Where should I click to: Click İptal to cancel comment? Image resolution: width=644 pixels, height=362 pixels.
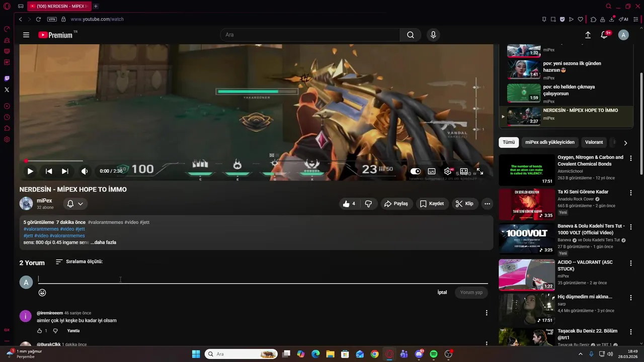tap(442, 292)
